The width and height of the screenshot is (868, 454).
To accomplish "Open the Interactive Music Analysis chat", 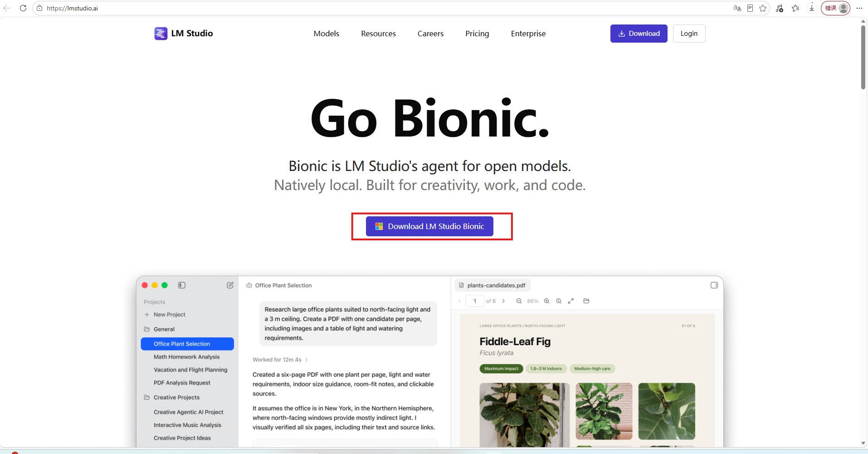I will (187, 425).
